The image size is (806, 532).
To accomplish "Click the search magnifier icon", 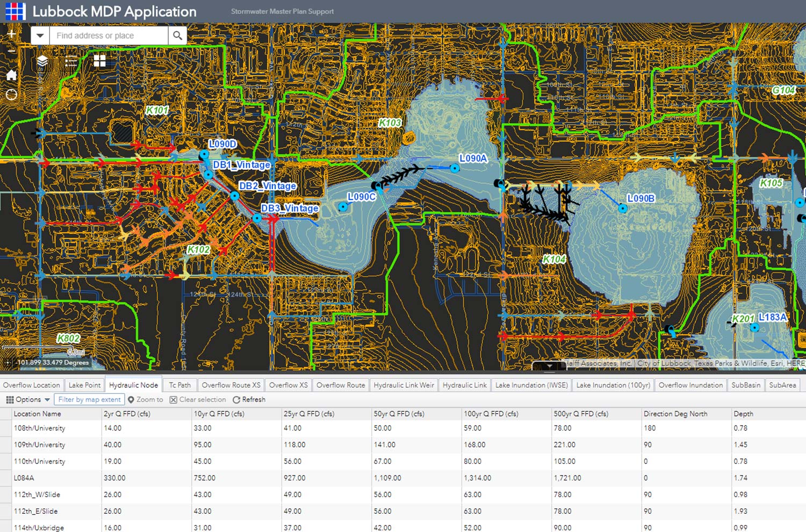I will (177, 35).
